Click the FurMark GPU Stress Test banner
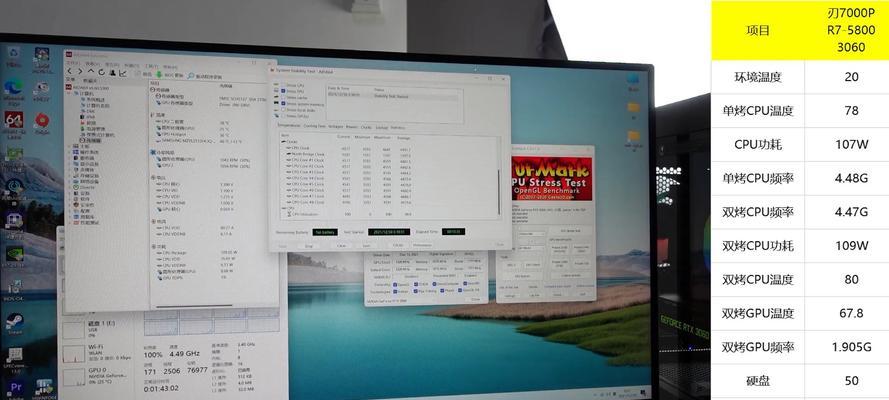The width and height of the screenshot is (889, 400). pos(551,178)
